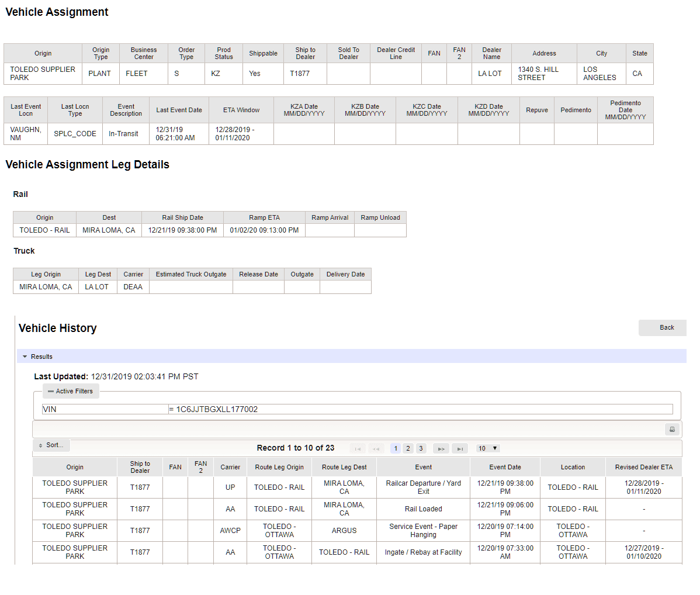Click 'LA LOT' leg destination in Truck table
700x595 pixels.
pyautogui.click(x=97, y=287)
